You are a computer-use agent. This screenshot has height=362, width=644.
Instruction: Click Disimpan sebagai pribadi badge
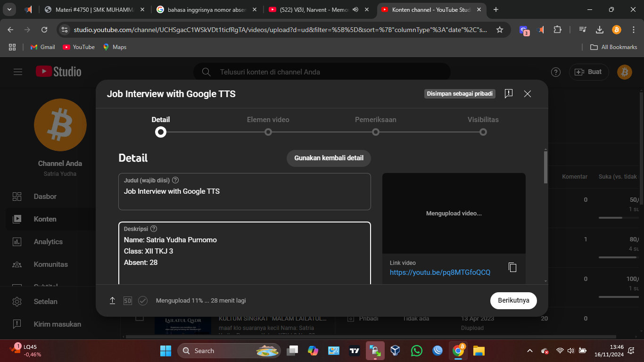(460, 94)
